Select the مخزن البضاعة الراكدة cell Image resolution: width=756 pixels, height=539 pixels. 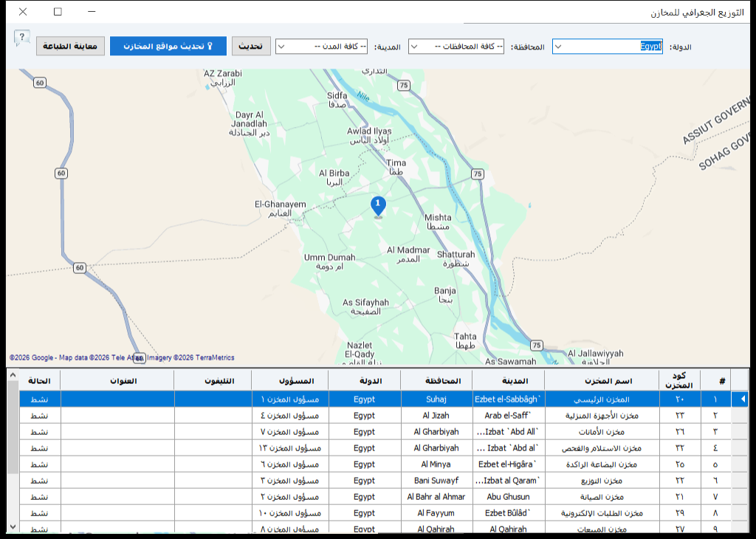tap(602, 464)
